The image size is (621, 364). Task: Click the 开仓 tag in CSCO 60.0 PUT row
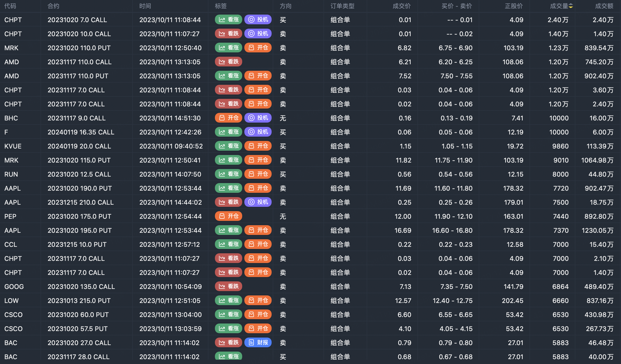(258, 315)
